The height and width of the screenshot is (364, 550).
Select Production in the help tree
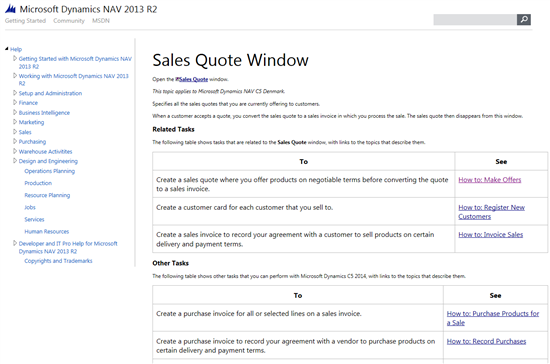(x=38, y=183)
